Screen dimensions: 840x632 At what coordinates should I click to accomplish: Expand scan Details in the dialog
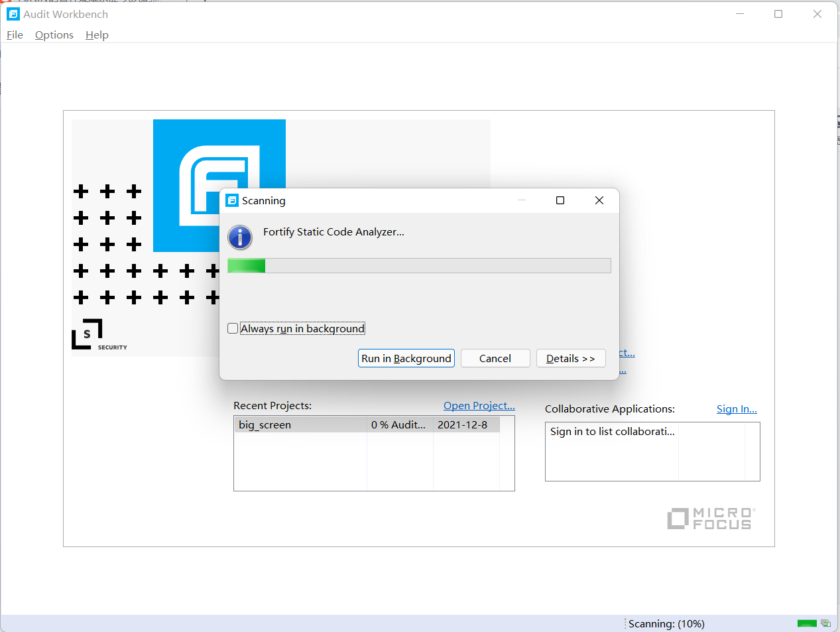coord(571,358)
